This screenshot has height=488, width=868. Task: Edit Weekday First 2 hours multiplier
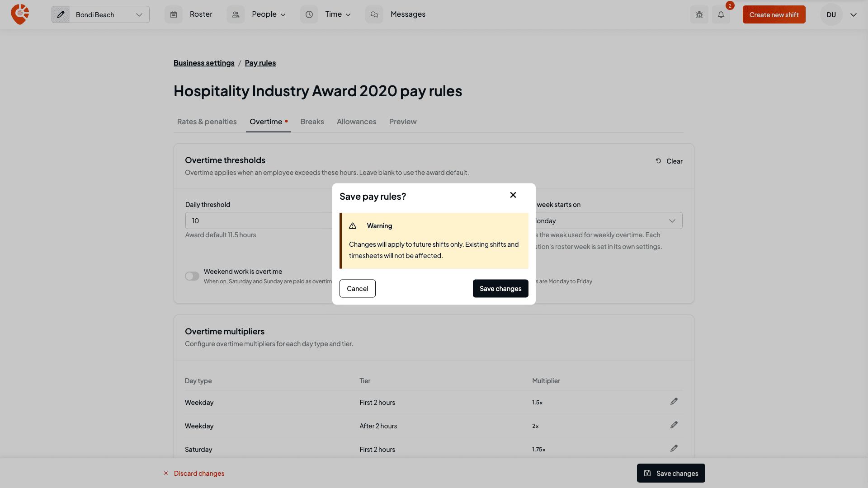click(x=674, y=402)
